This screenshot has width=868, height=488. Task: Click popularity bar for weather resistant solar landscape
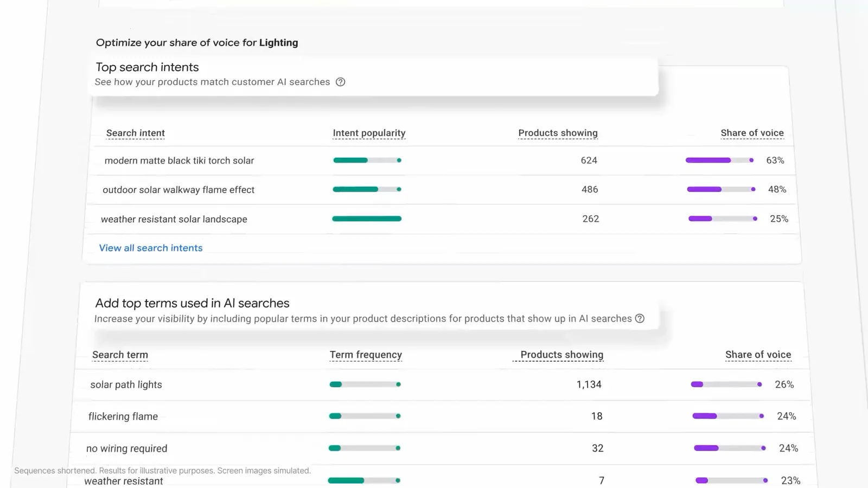click(367, 219)
